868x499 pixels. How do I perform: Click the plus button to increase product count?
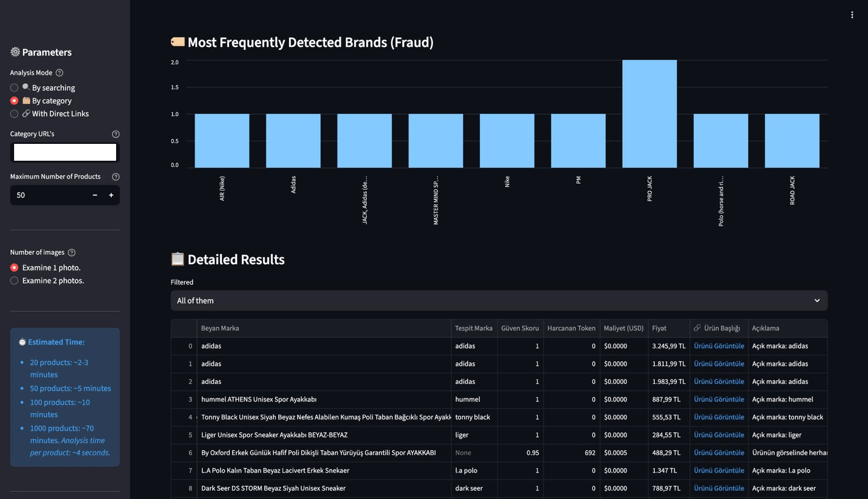(111, 195)
